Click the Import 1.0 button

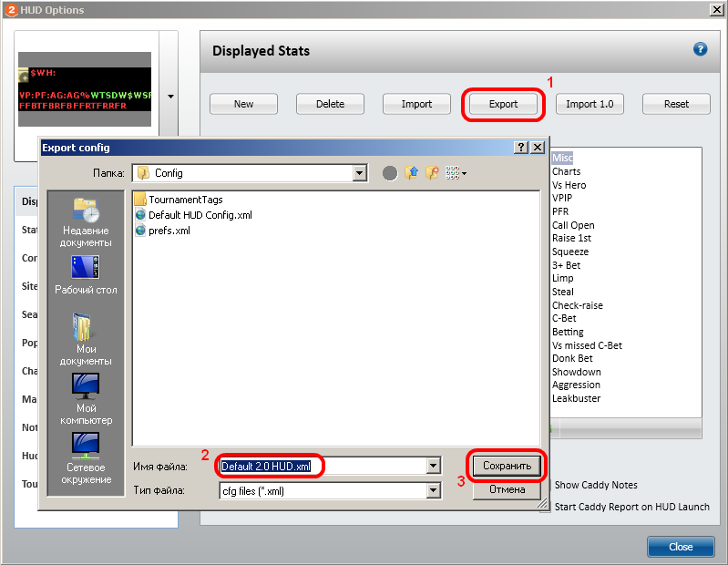[x=590, y=104]
